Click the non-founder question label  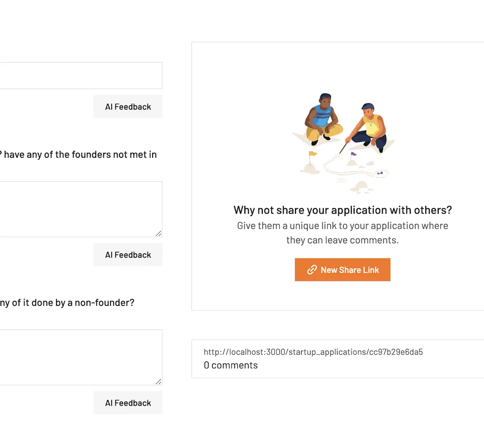pos(67,302)
